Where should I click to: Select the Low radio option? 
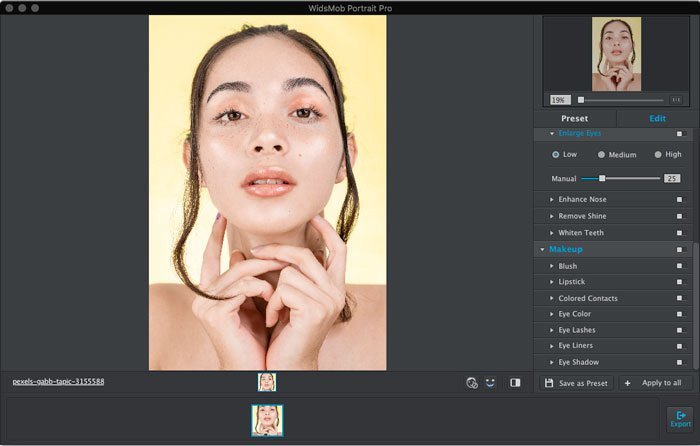coord(556,154)
